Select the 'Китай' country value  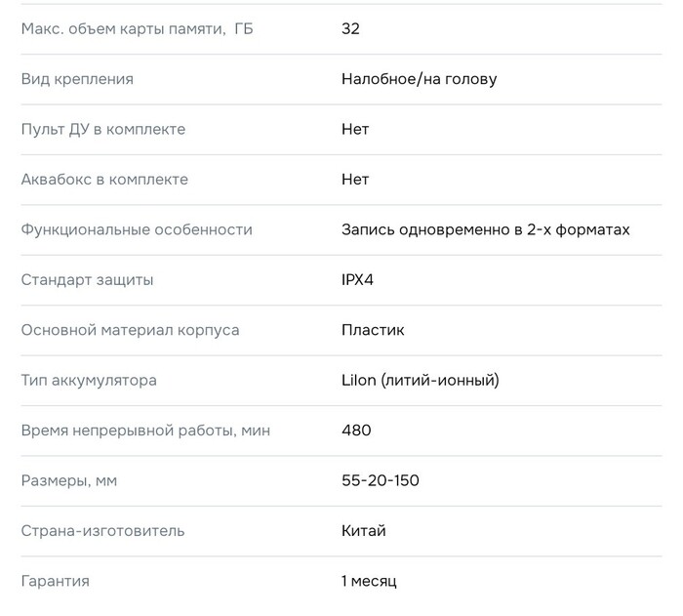click(x=364, y=530)
